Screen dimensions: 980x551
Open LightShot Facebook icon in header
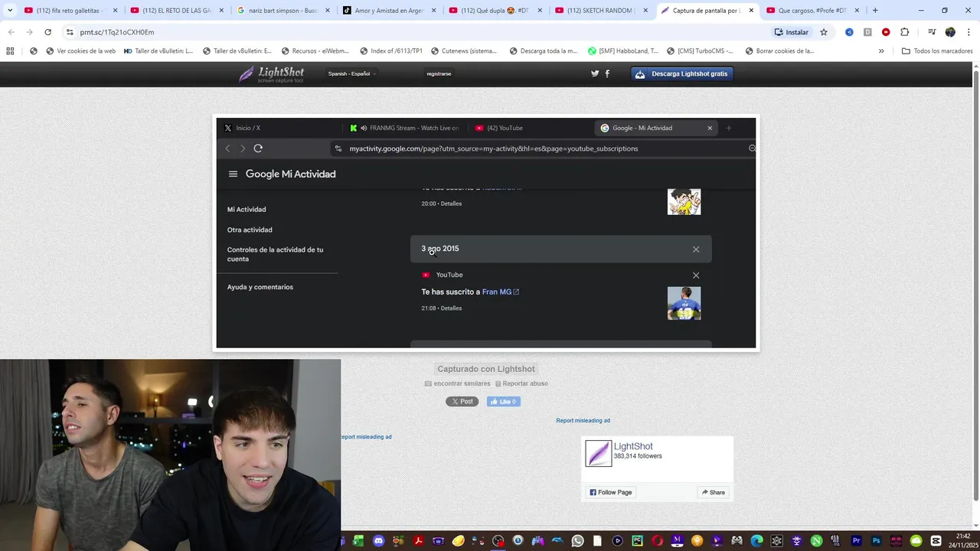[607, 73]
